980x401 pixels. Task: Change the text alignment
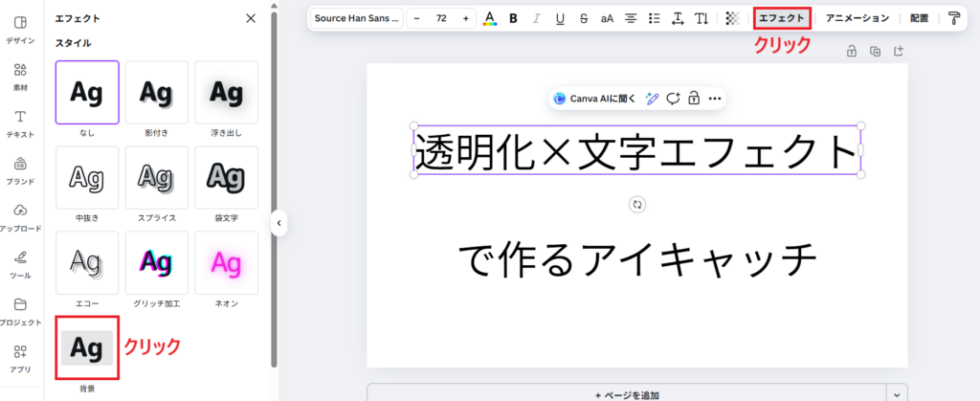pos(631,18)
